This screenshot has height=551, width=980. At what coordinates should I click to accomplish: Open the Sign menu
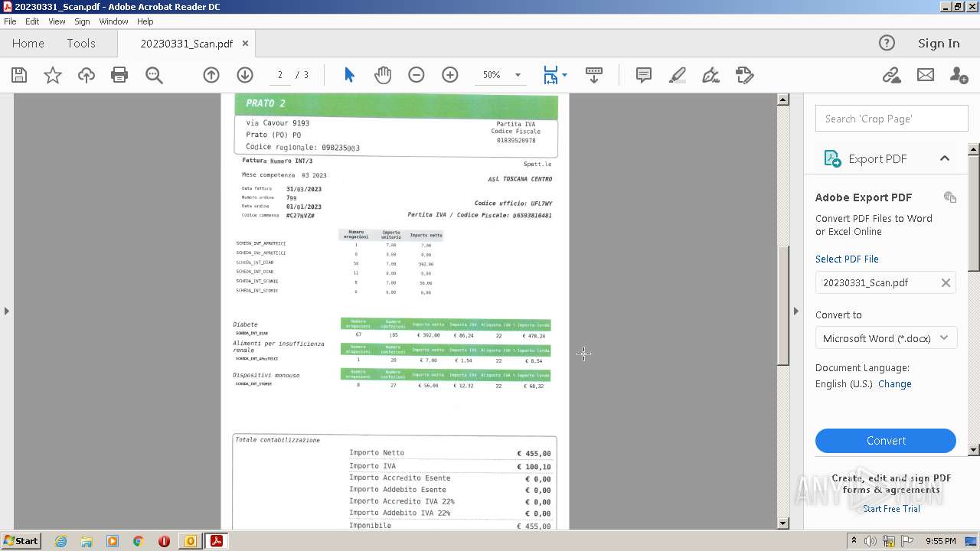coord(82,21)
